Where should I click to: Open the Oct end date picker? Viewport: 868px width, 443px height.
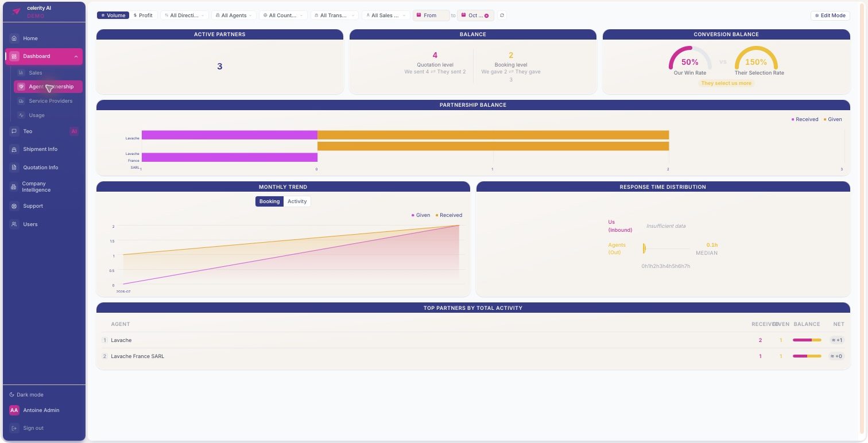pyautogui.click(x=476, y=15)
